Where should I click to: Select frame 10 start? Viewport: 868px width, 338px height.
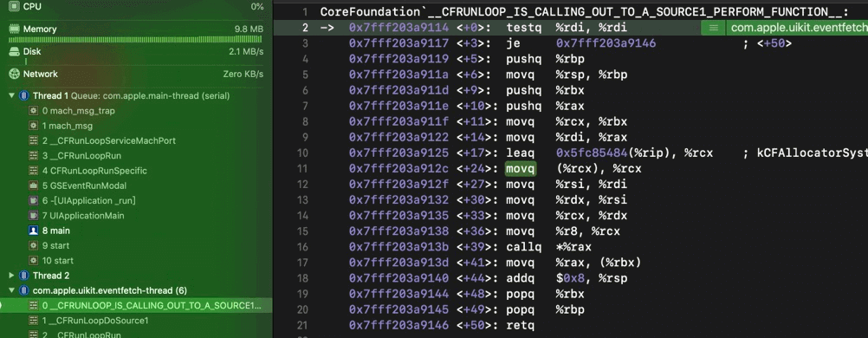136,260
